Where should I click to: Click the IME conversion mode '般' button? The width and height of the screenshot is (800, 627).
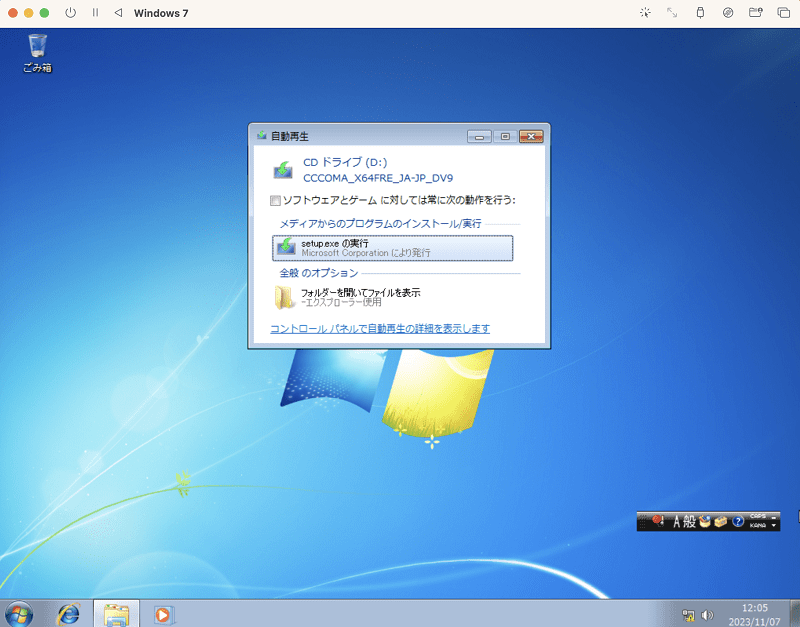pos(689,521)
